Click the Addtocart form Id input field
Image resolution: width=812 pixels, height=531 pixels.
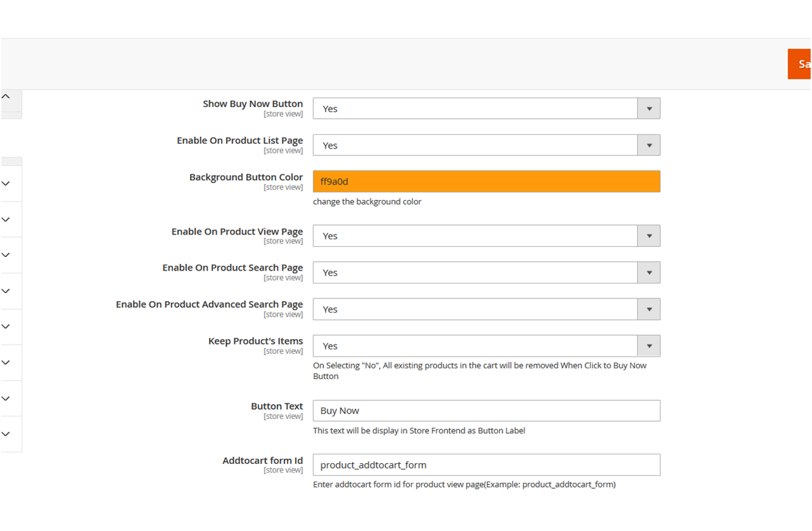point(486,465)
